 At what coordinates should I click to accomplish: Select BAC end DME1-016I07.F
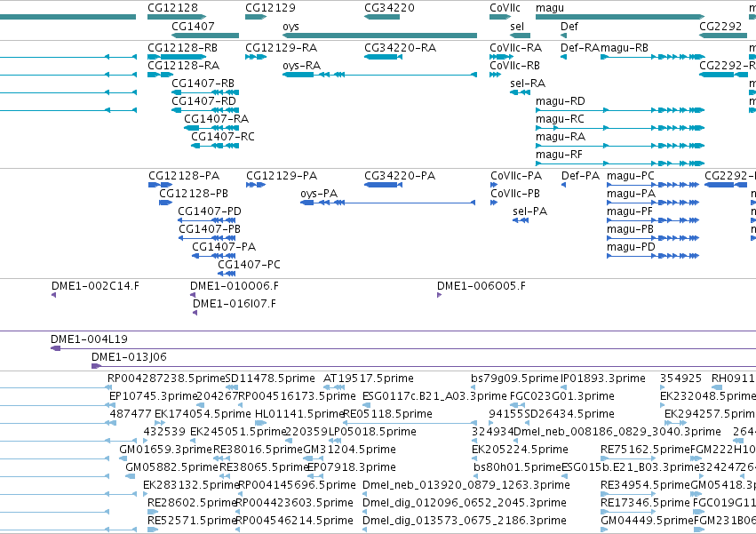click(195, 313)
